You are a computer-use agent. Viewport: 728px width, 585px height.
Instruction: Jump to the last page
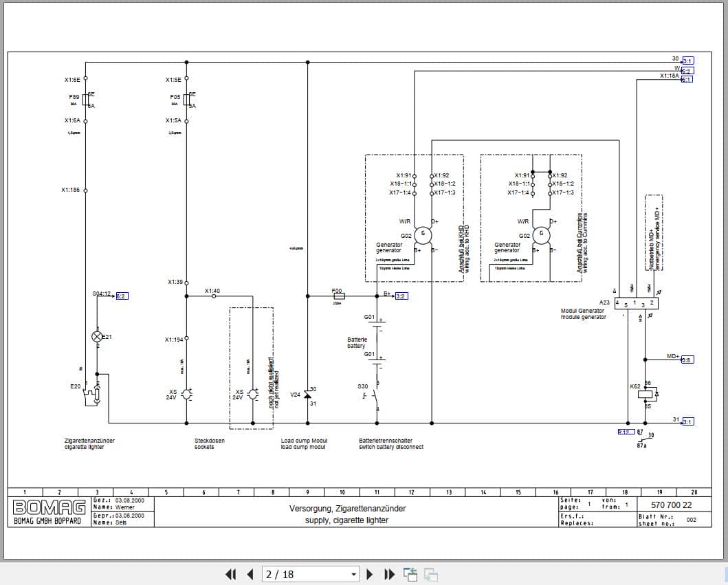point(389,574)
